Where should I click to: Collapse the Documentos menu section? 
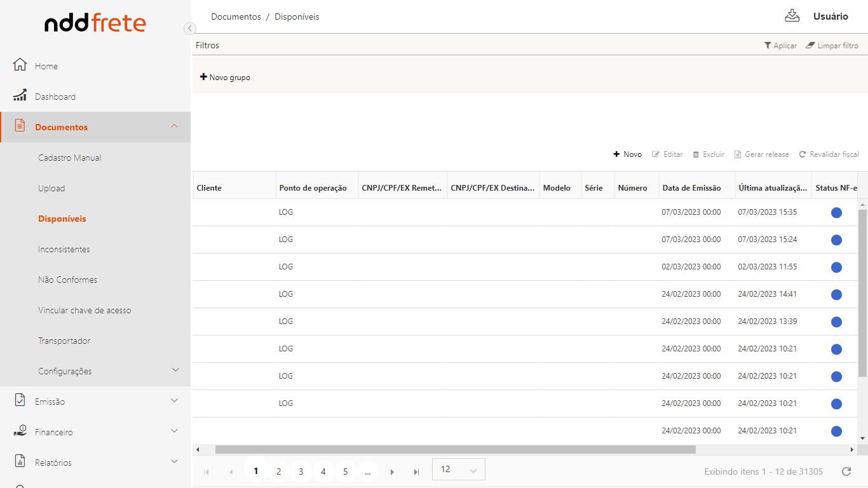(x=175, y=126)
